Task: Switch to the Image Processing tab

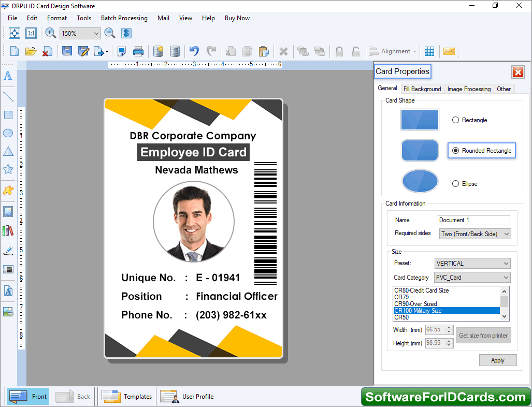Action: point(469,89)
